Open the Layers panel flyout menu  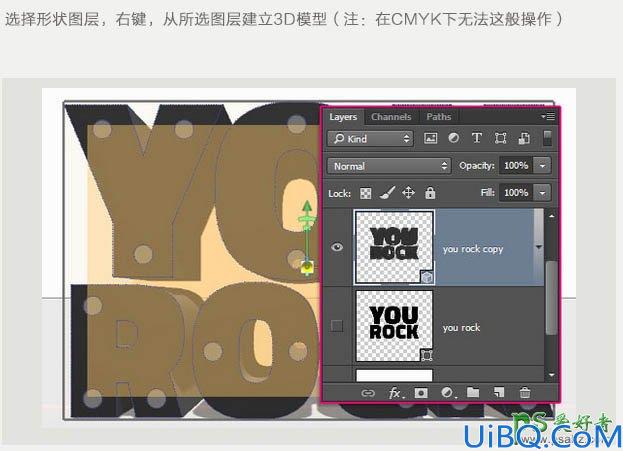click(x=548, y=116)
